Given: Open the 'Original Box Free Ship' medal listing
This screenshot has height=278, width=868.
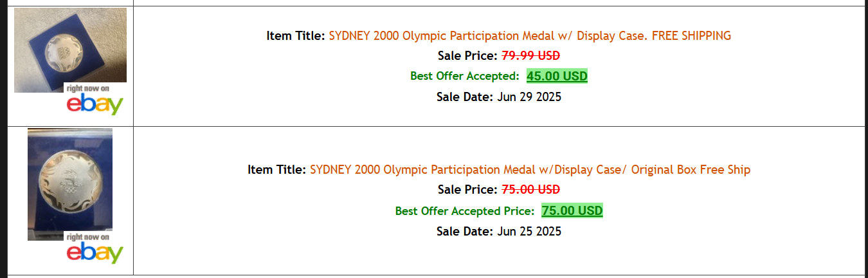Looking at the screenshot, I should [x=530, y=170].
